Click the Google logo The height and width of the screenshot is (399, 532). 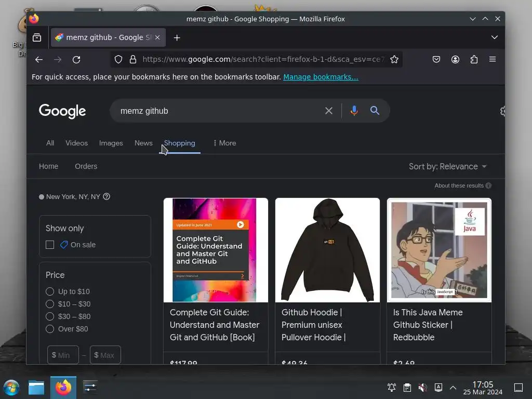click(x=62, y=111)
